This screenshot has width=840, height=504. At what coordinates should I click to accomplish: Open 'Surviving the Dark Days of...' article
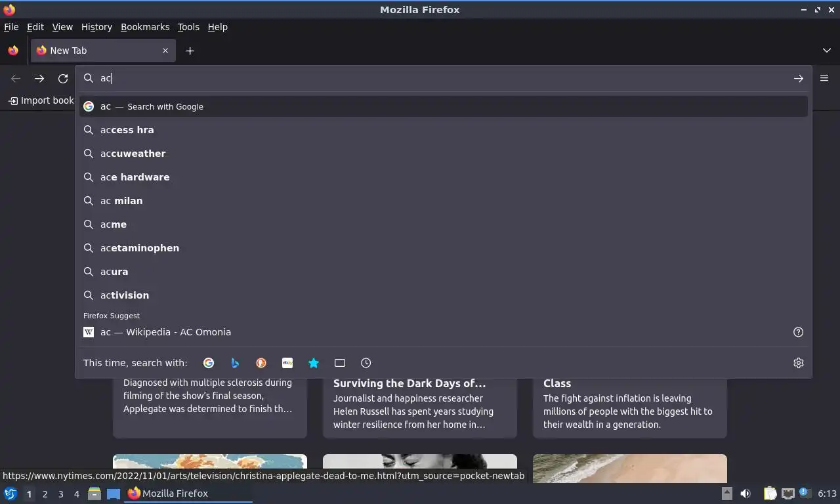420,408
